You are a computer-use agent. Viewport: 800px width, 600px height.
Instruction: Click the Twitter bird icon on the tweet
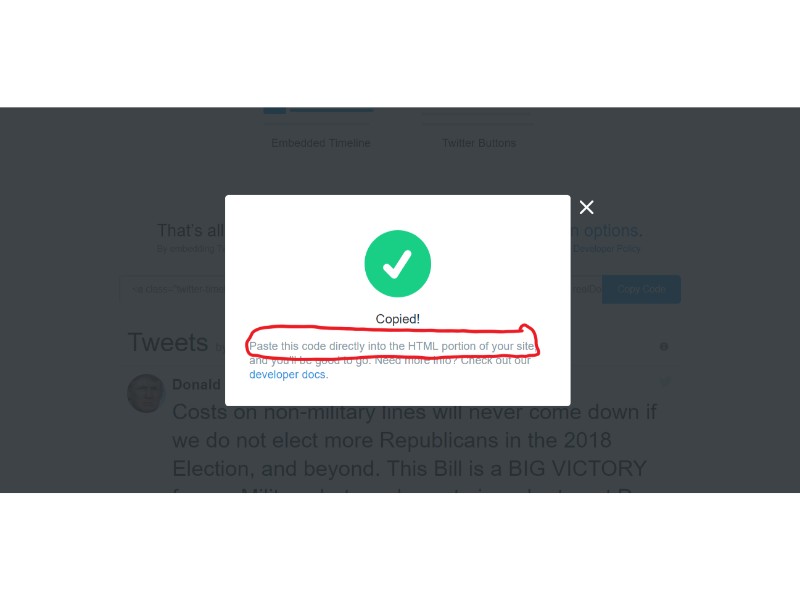pos(665,382)
